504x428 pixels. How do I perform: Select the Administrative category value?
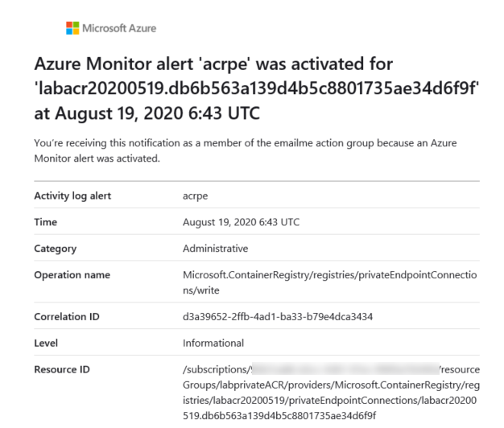pyautogui.click(x=215, y=249)
